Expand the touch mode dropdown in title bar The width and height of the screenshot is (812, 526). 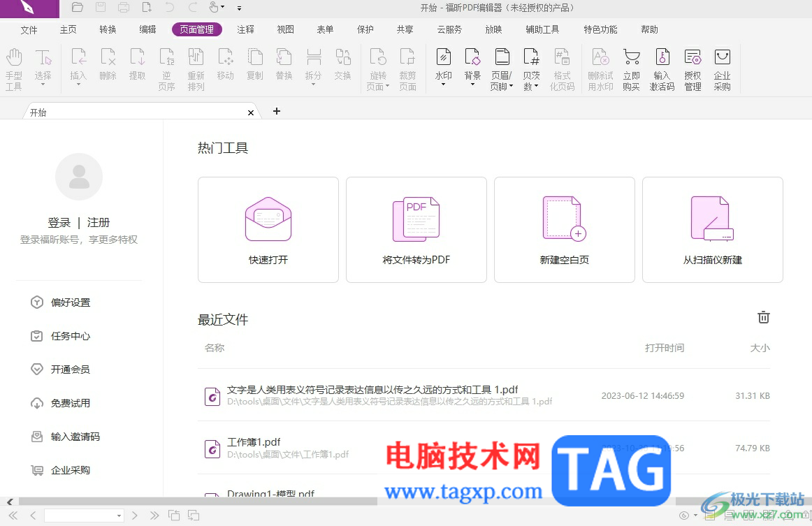pos(223,7)
